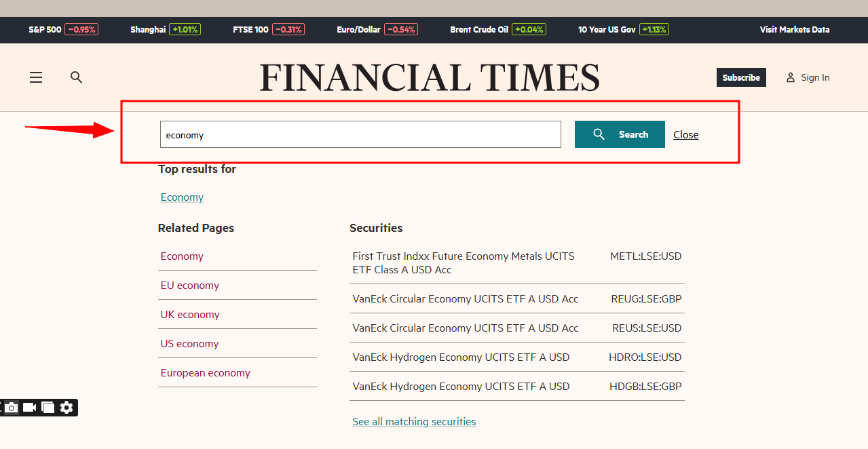Visit Markets Data in ticker bar
This screenshot has width=868, height=449.
794,29
